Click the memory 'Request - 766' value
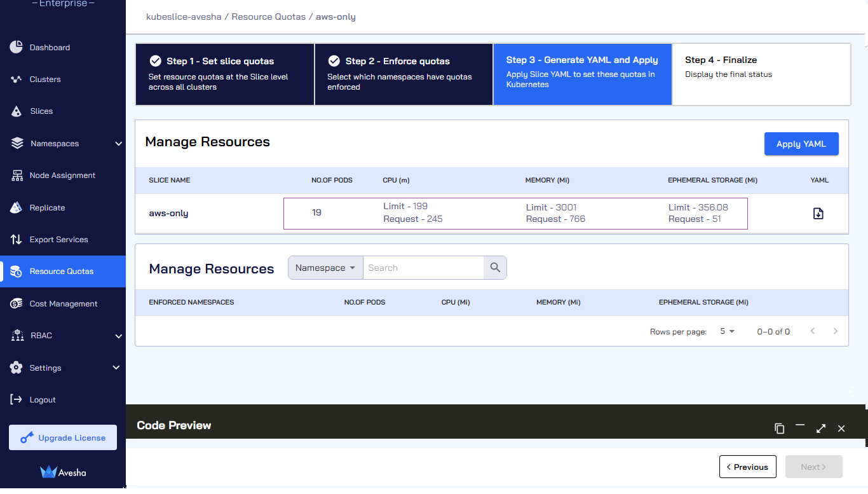Image resolution: width=868 pixels, height=494 pixels. pyautogui.click(x=555, y=219)
